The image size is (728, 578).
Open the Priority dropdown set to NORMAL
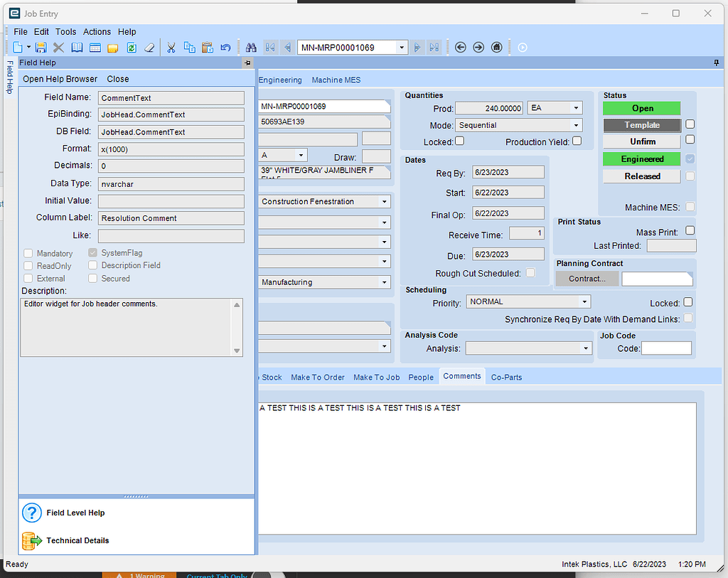click(584, 301)
